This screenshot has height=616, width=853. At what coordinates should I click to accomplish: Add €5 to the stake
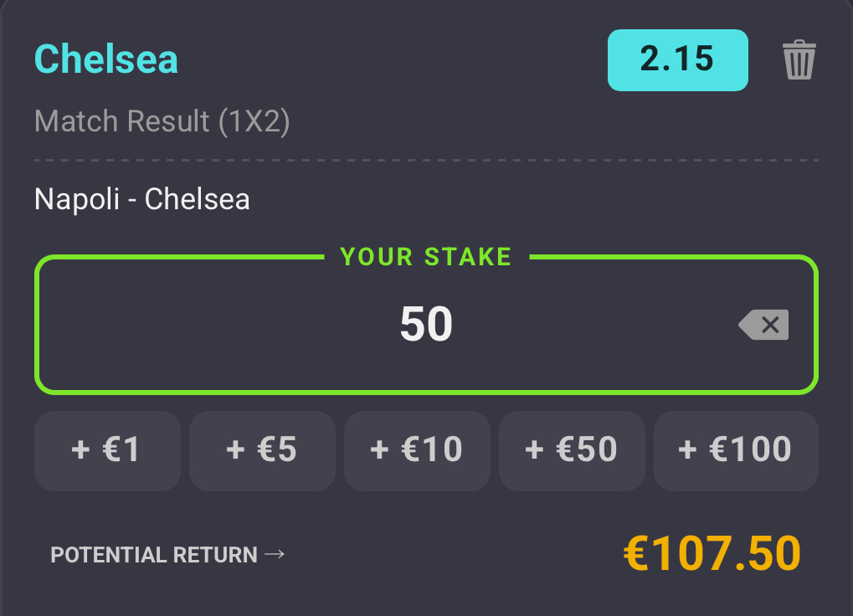click(x=262, y=450)
